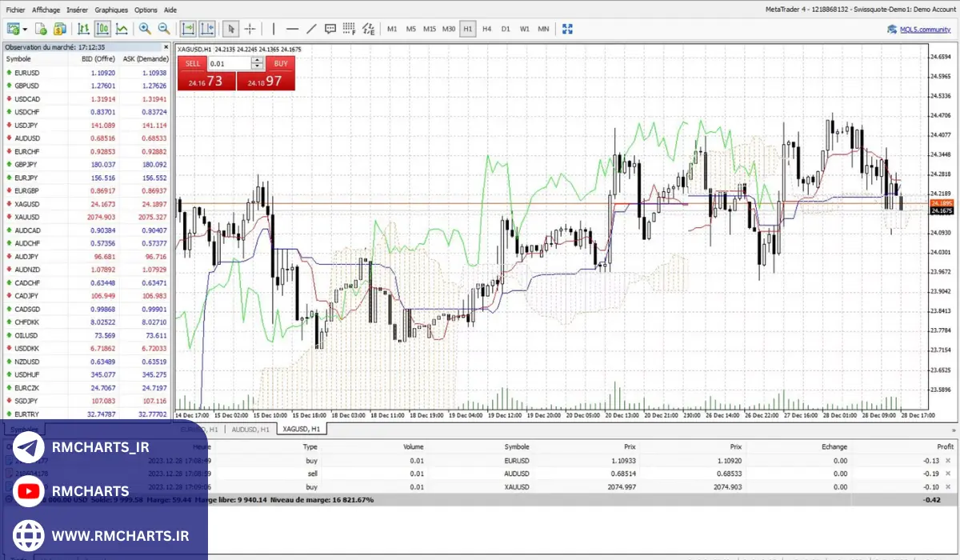Image resolution: width=960 pixels, height=560 pixels.
Task: Pick the horizontal line drawing tool
Action: pos(292,29)
